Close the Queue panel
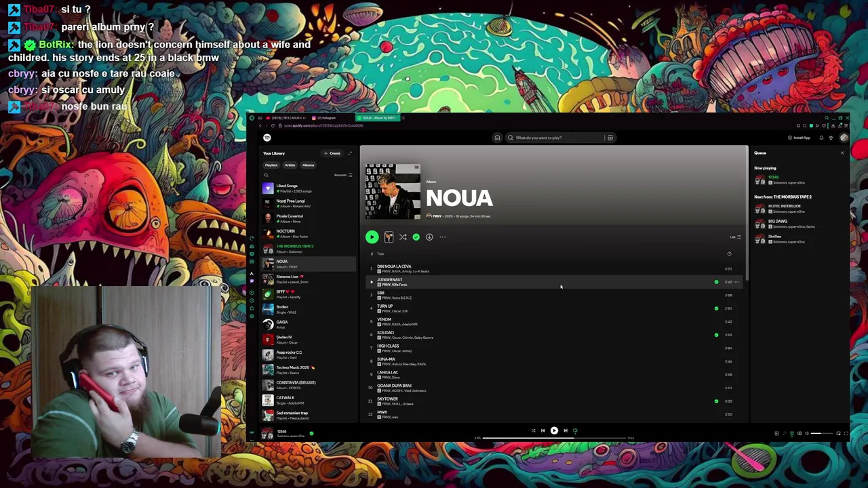 842,153
